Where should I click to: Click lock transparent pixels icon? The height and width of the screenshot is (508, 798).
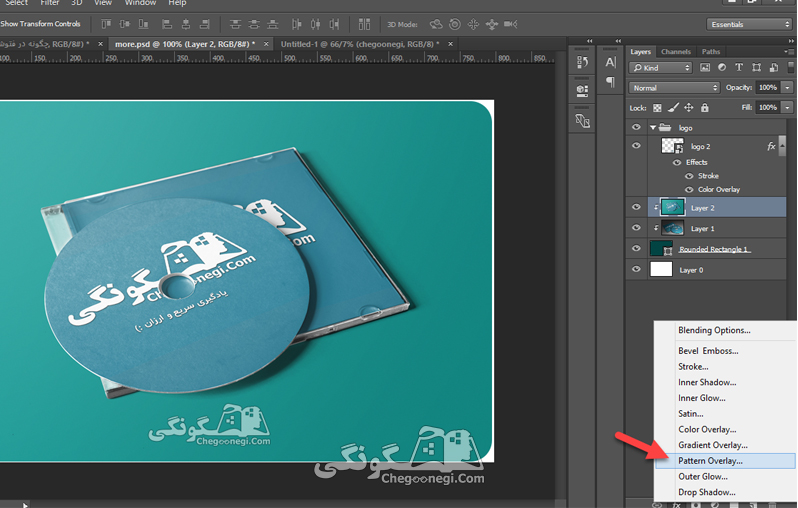[x=658, y=108]
